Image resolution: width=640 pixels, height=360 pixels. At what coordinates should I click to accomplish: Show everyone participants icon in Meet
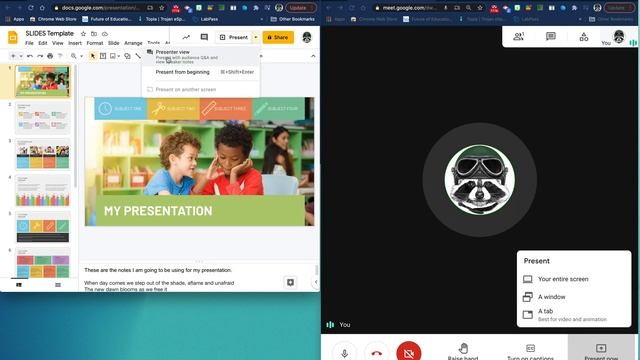pyautogui.click(x=518, y=37)
